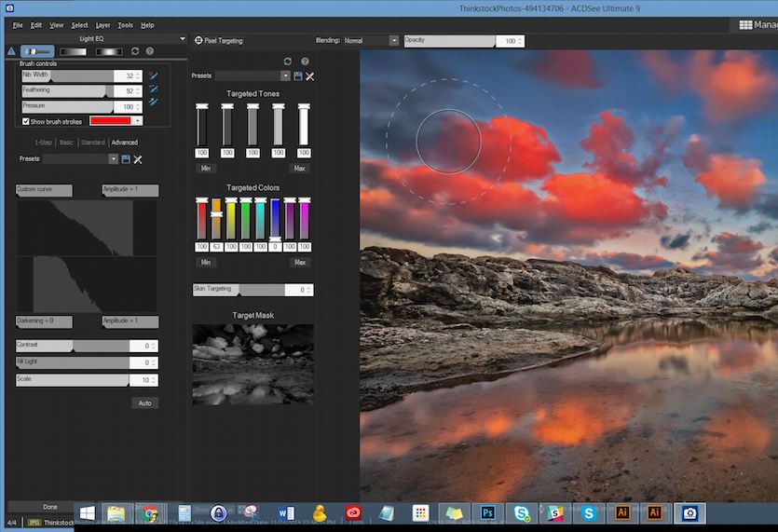Open the Windows Start button
Screen dimensions: 778x532
(88, 513)
